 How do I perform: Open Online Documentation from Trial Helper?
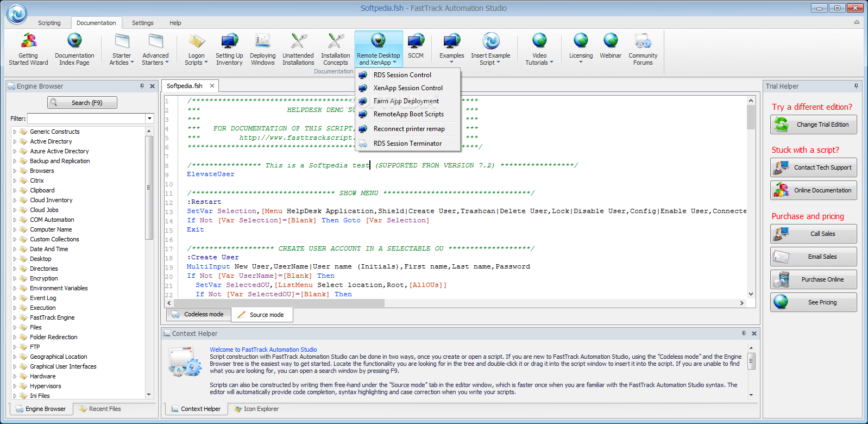pos(813,190)
